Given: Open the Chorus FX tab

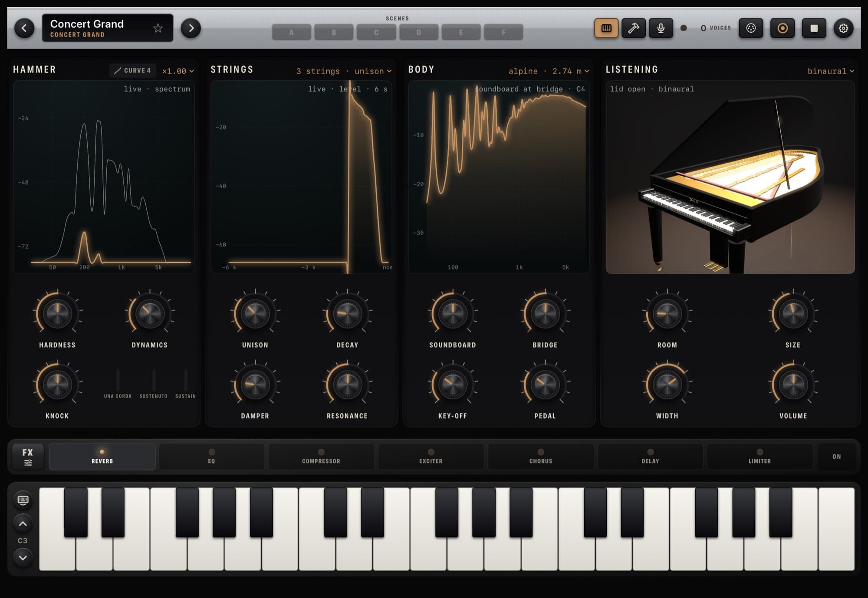Looking at the screenshot, I should (541, 457).
